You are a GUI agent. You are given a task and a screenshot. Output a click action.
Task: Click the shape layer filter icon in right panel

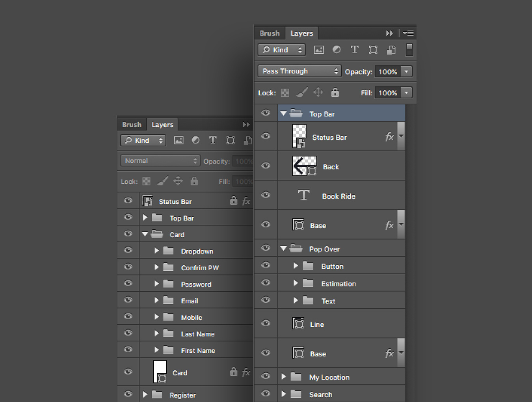click(373, 50)
